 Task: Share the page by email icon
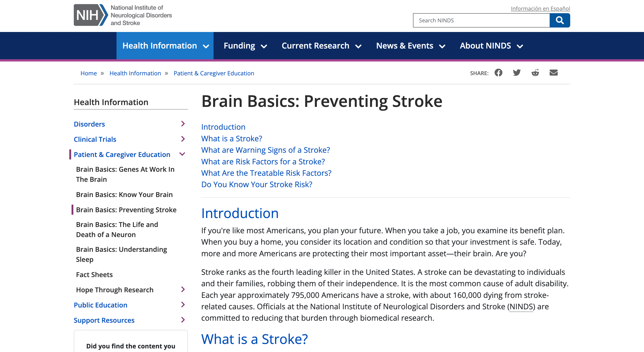(x=553, y=73)
